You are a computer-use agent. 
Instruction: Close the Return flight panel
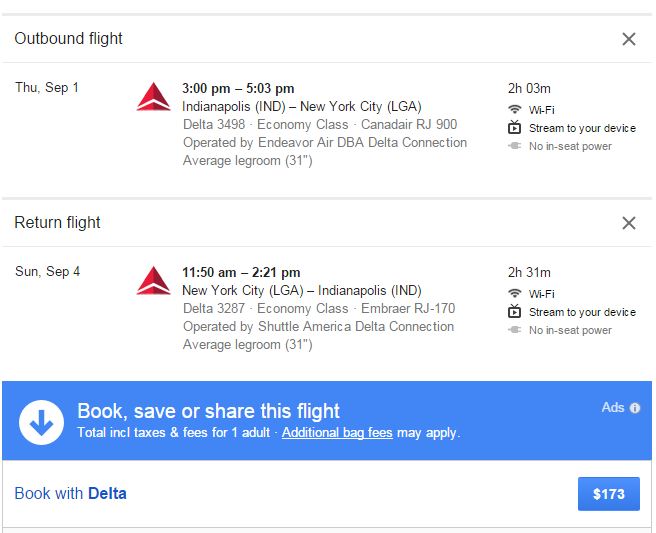pos(628,223)
